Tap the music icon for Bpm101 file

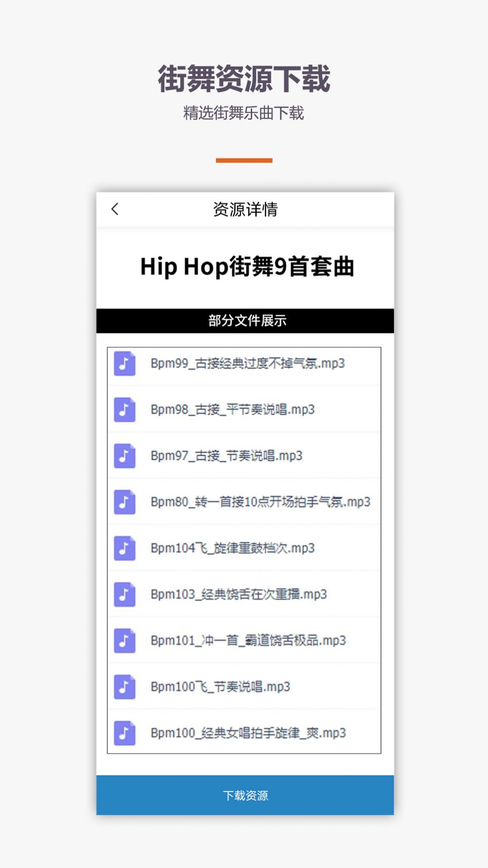pos(124,640)
